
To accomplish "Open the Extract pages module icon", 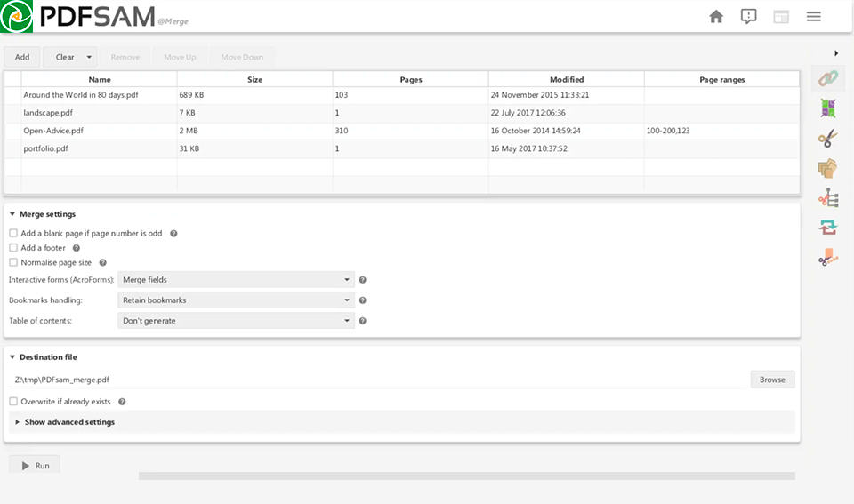I will pos(828,168).
